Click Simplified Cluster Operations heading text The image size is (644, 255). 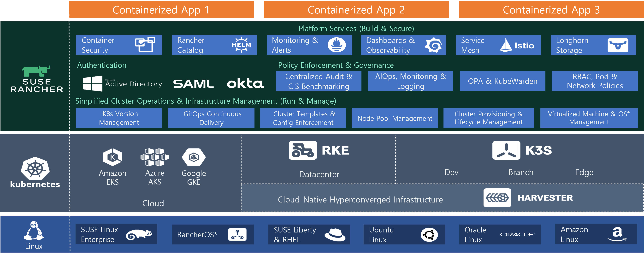(x=206, y=101)
